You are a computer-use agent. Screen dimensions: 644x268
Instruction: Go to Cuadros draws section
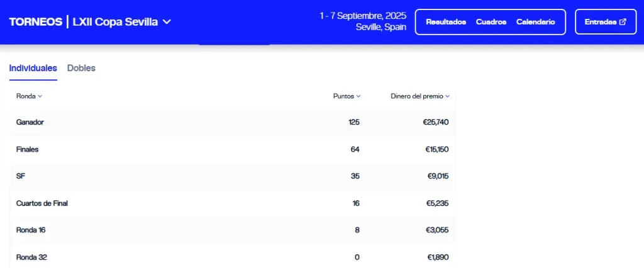pos(491,21)
